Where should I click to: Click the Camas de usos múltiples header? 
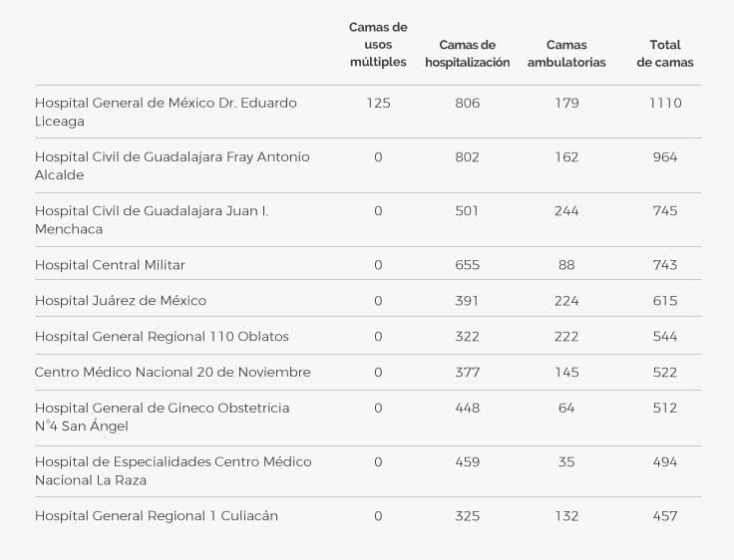378,45
